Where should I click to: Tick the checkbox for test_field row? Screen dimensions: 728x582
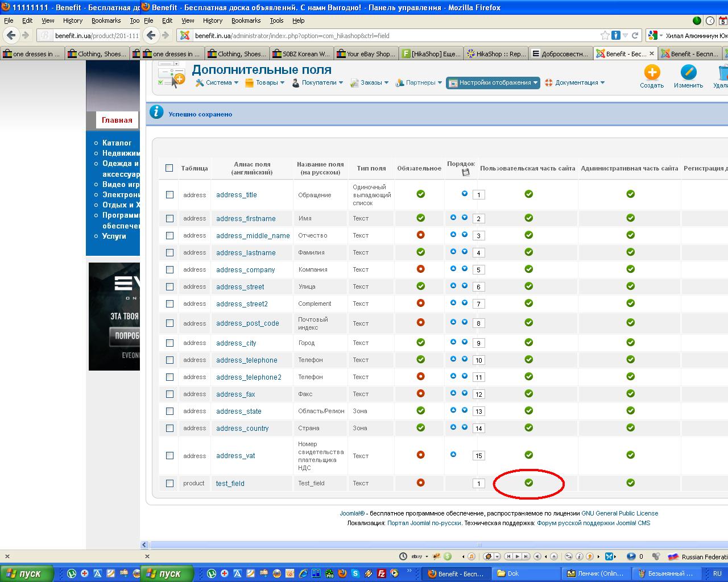[x=169, y=483]
